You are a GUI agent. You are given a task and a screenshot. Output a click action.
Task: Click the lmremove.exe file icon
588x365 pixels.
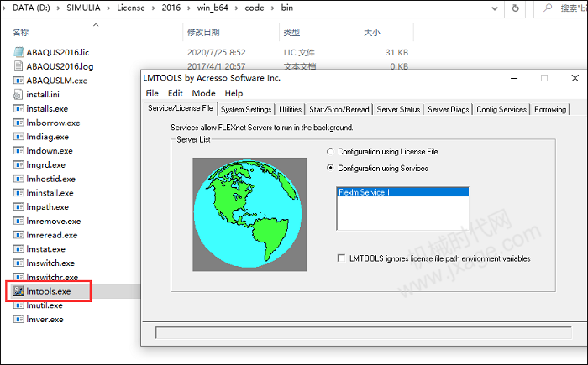click(18, 221)
